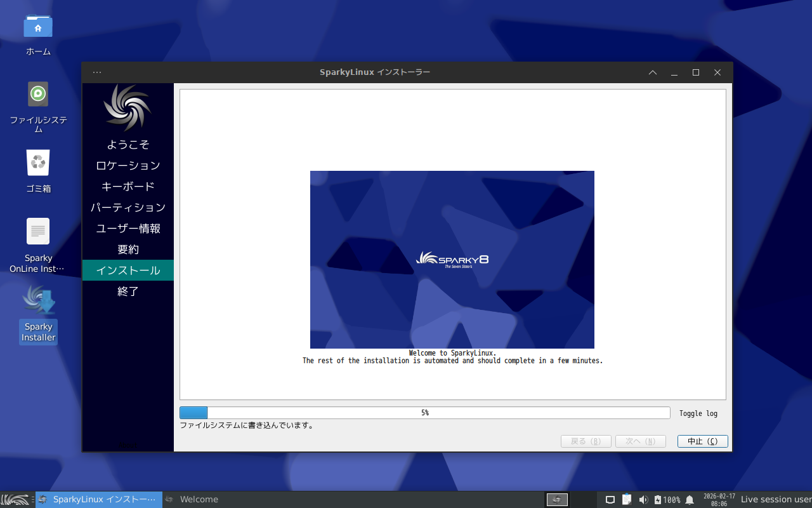
Task: Open the ホーム folder desktop icon
Action: [38, 27]
